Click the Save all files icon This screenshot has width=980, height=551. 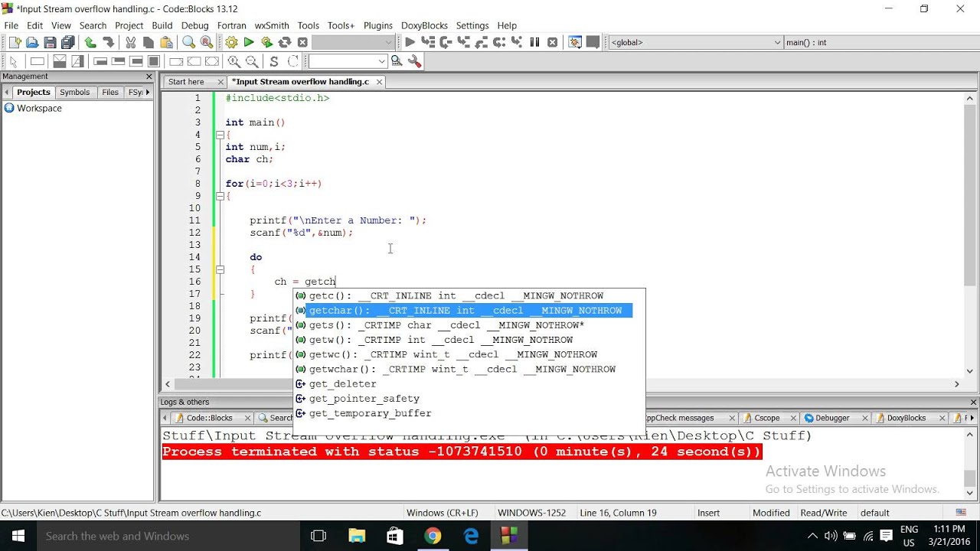(68, 43)
